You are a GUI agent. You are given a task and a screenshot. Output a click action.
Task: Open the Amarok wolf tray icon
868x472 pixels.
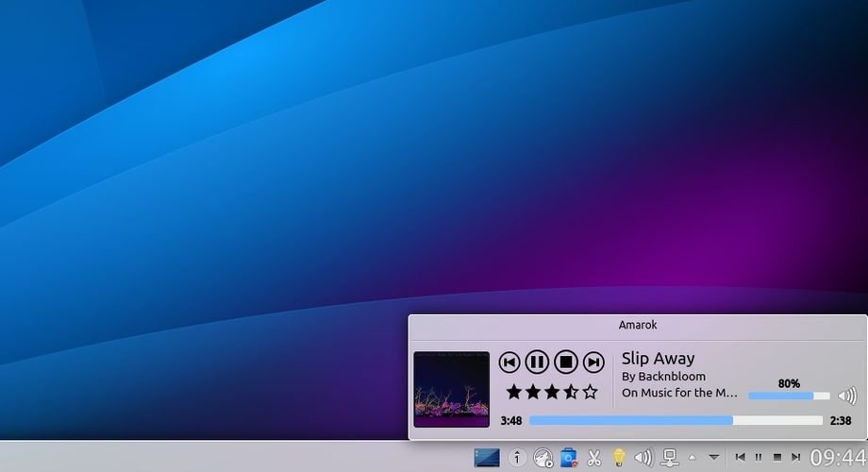pos(542,458)
